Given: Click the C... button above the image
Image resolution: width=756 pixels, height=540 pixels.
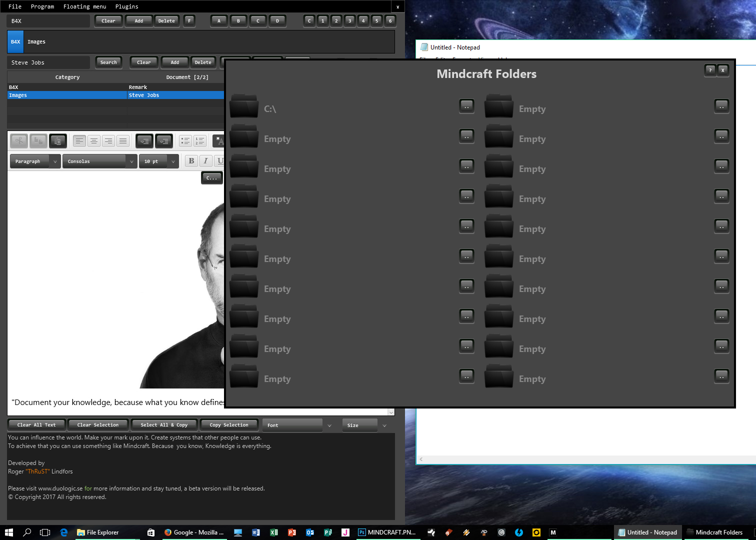Looking at the screenshot, I should [212, 178].
